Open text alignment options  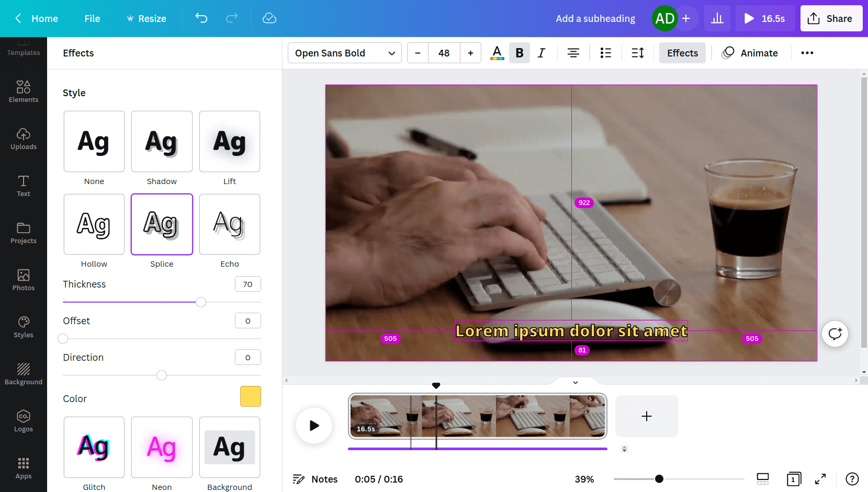[x=573, y=53]
